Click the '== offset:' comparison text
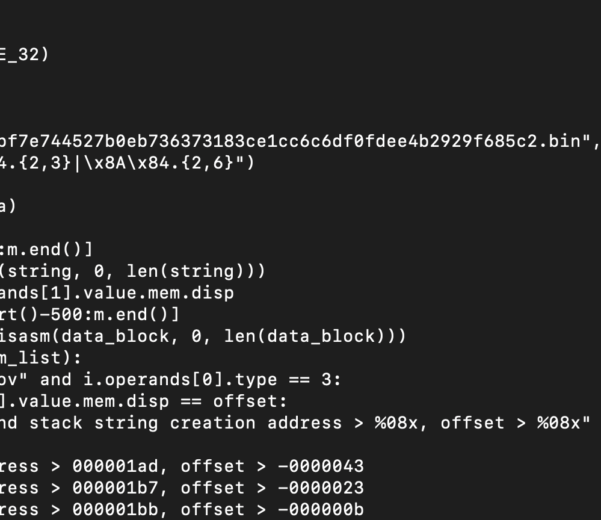 [233, 401]
